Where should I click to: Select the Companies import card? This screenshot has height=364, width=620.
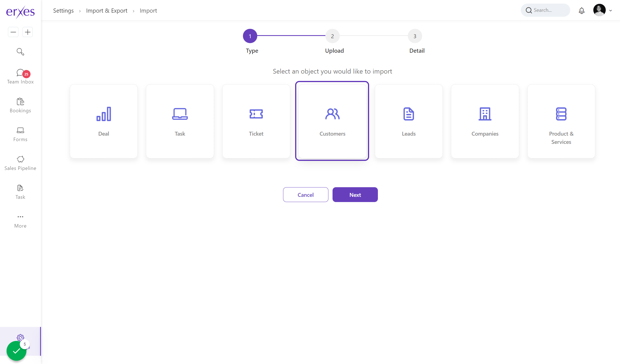click(x=485, y=121)
